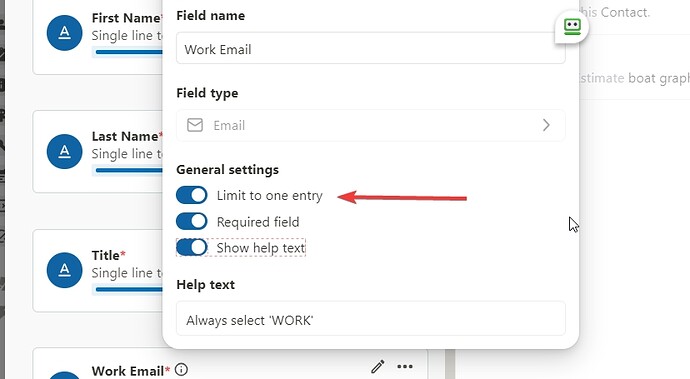
Task: Click the Limit to one entry label
Action: pos(270,195)
